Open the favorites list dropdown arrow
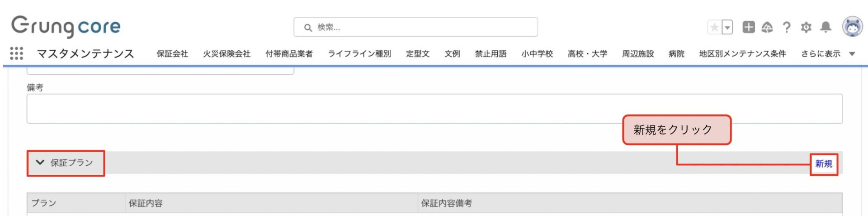 [727, 27]
